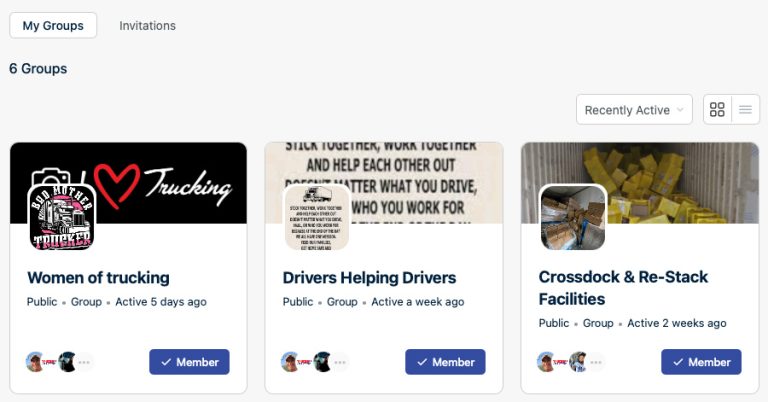Toggle Member status for Drivers Helping Drivers
This screenshot has height=402, width=768.
[445, 362]
